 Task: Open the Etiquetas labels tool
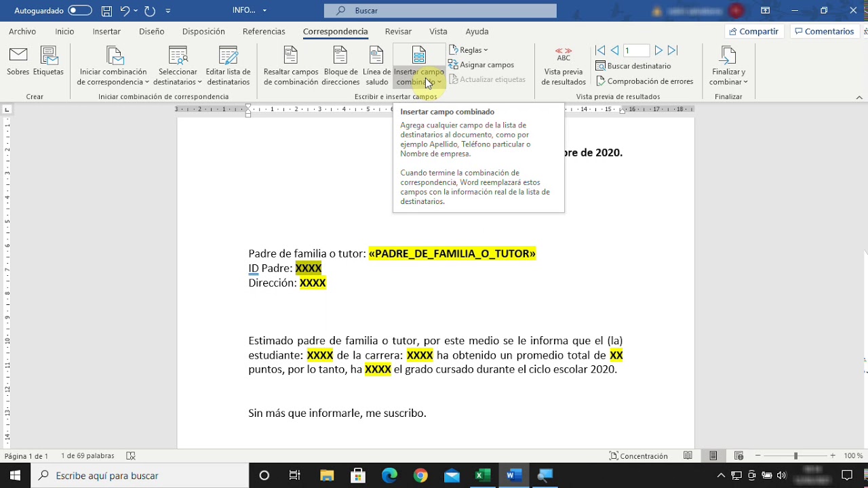[x=48, y=61]
